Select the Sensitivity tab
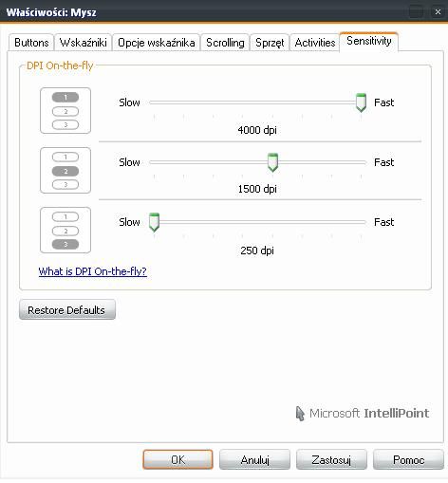 point(369,41)
